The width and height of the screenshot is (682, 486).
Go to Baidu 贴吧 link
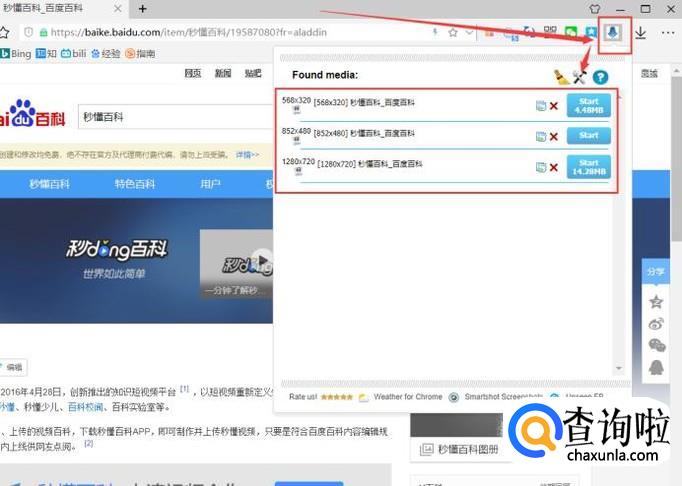[253, 73]
